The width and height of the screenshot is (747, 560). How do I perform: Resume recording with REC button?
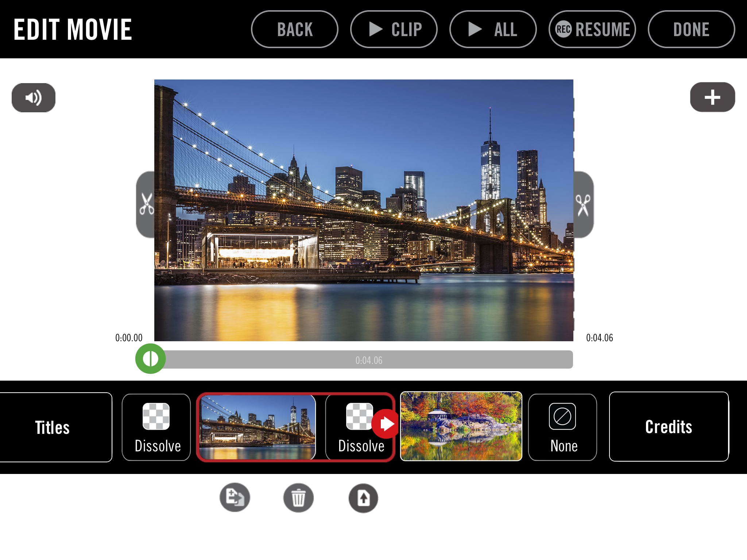pyautogui.click(x=592, y=28)
